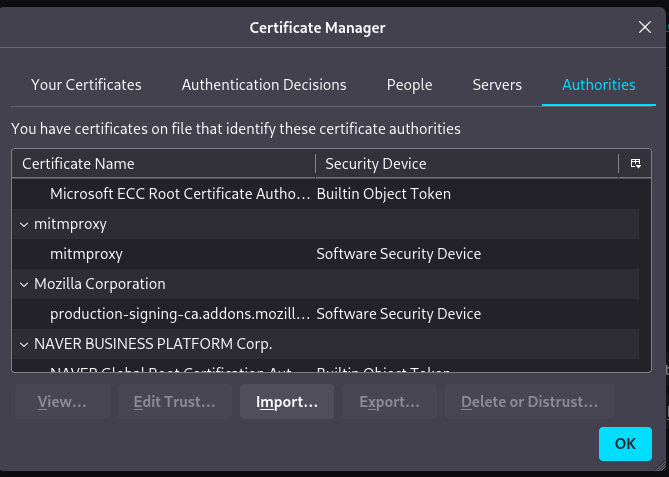The image size is (669, 477).
Task: Click the Delete or Distrust… button
Action: (x=529, y=401)
